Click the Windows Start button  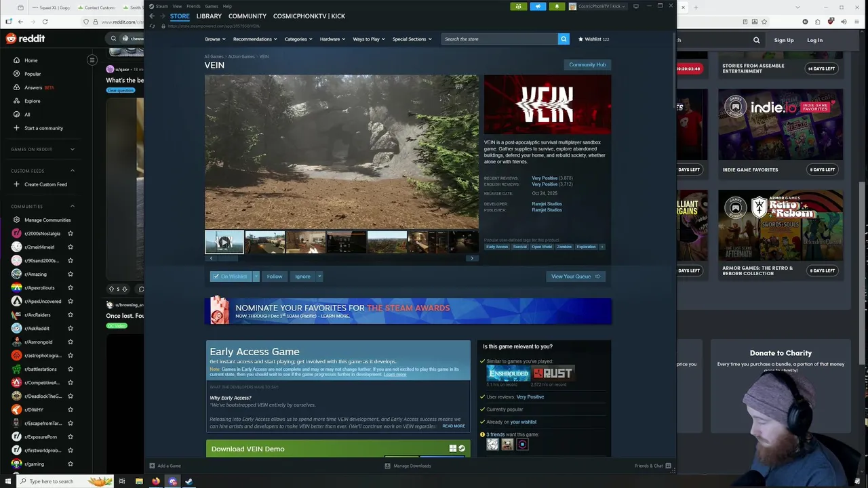click(7, 481)
